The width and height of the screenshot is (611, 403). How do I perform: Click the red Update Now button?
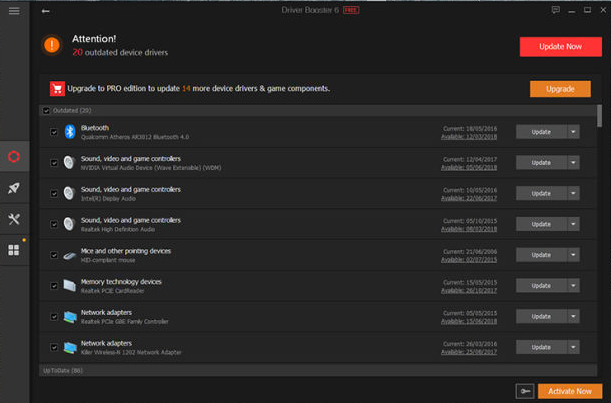coord(560,47)
